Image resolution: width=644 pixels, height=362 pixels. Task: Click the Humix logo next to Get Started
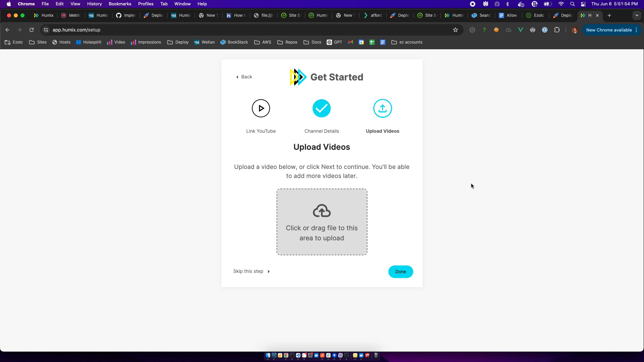(298, 77)
